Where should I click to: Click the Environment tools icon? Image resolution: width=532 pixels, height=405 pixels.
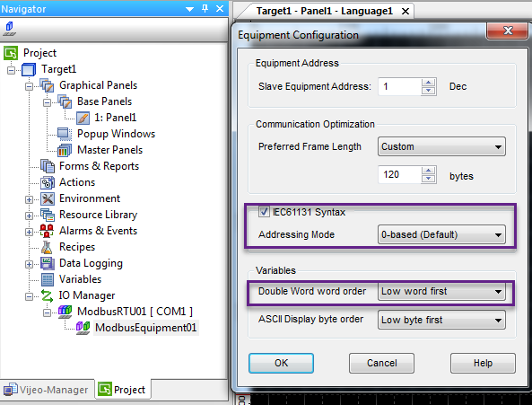coord(48,198)
